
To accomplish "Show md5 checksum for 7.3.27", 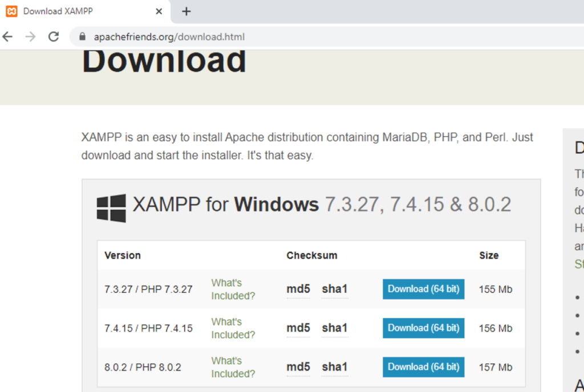I will (298, 289).
